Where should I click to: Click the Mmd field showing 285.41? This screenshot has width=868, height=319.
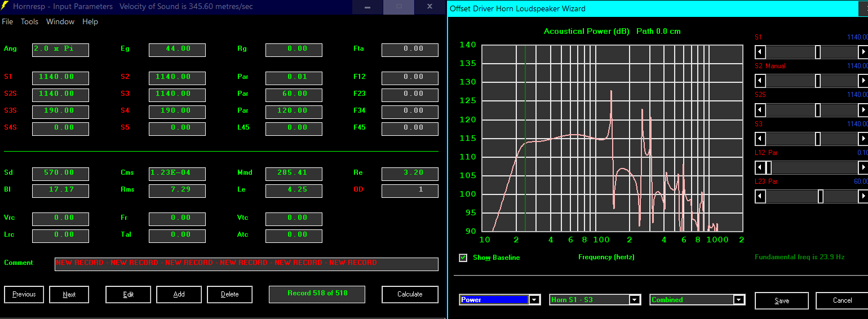294,174
